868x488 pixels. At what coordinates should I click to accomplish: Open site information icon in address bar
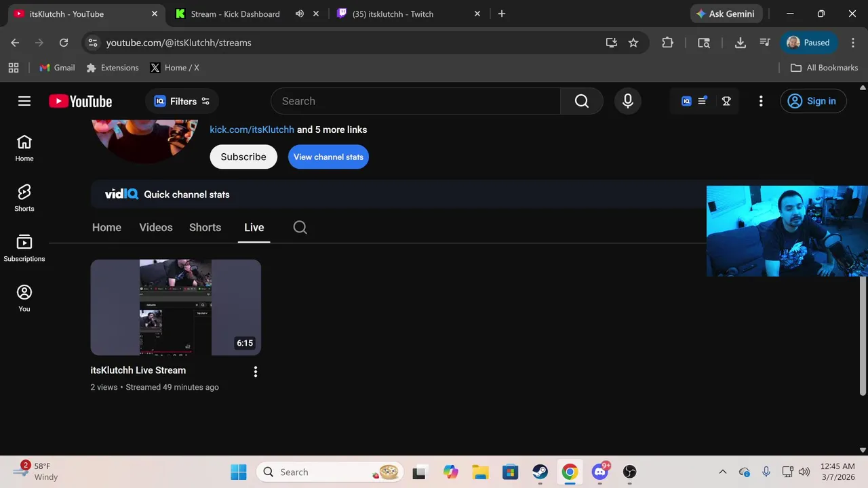click(x=93, y=43)
